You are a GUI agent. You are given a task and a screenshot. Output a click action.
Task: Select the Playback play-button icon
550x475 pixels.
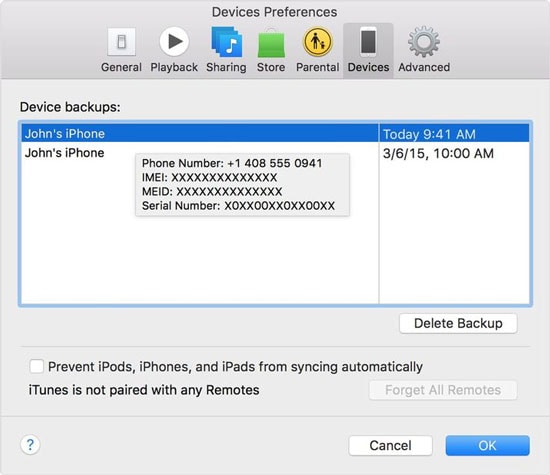[174, 41]
